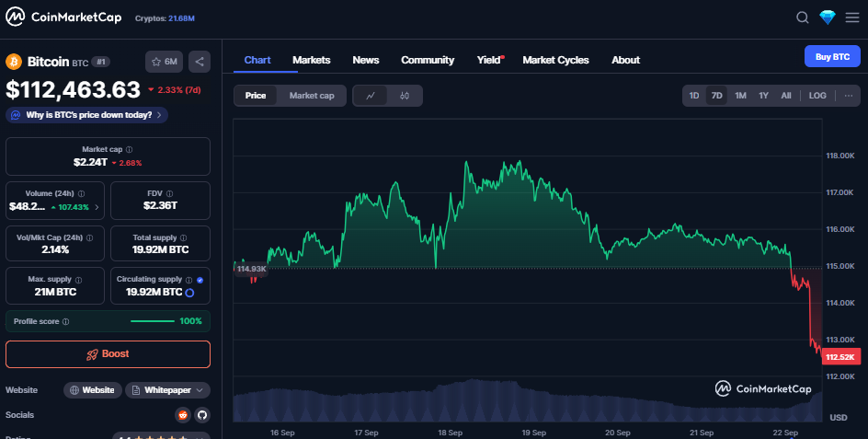Click the Volume (24h) info icon

pos(81,193)
